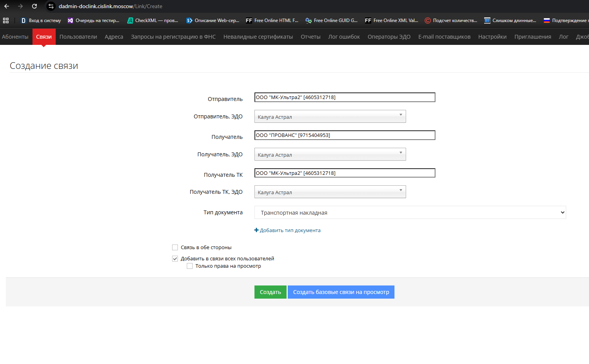Open the 'Получатель ТК, ЭДО' dropdown
This screenshot has width=589, height=364.
pos(330,192)
